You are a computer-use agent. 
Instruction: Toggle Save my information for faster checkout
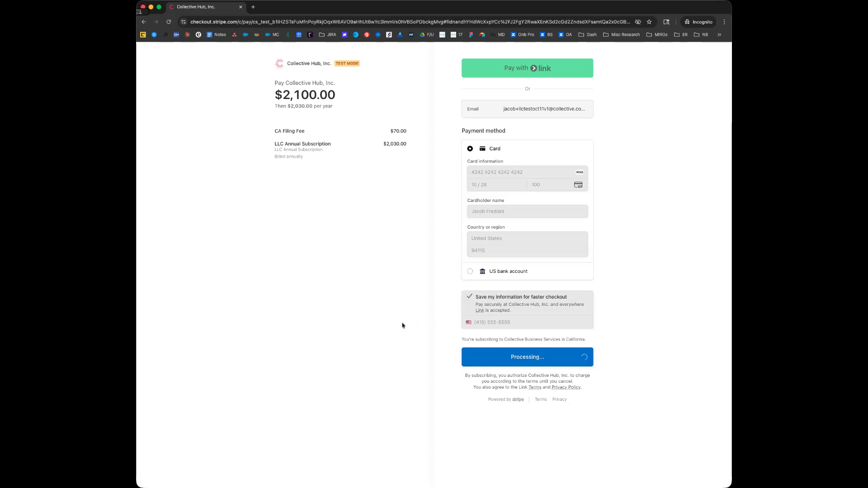pos(470,297)
